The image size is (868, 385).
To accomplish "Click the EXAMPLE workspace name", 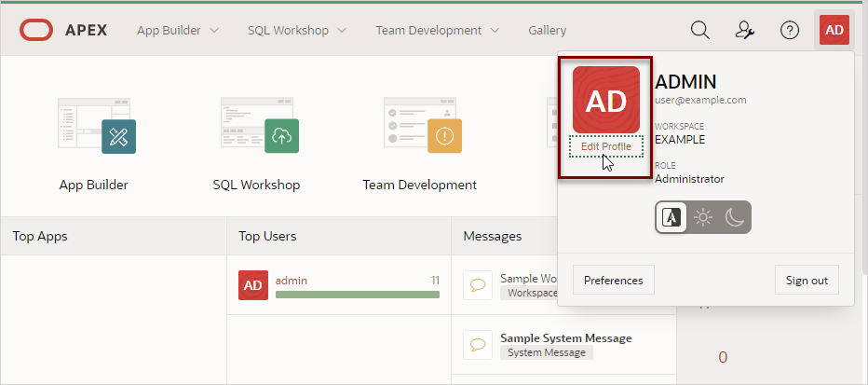I will click(x=680, y=140).
